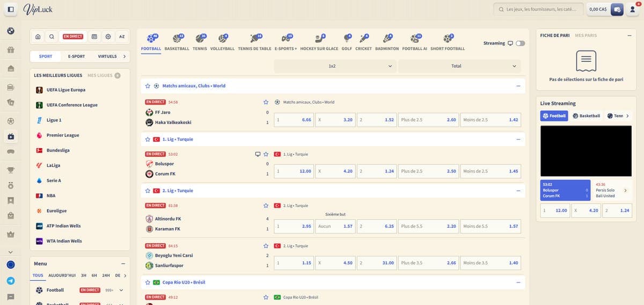Open the 1x2 market dropdown
The image size is (644, 305).
pyautogui.click(x=334, y=66)
